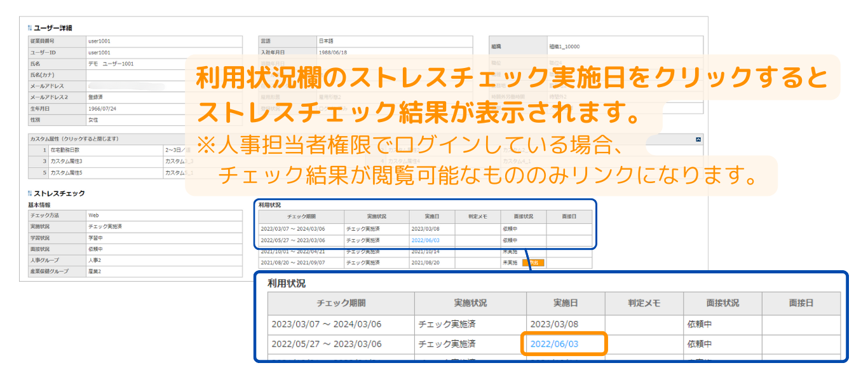Click the 日本語 language field value

[x=326, y=41]
